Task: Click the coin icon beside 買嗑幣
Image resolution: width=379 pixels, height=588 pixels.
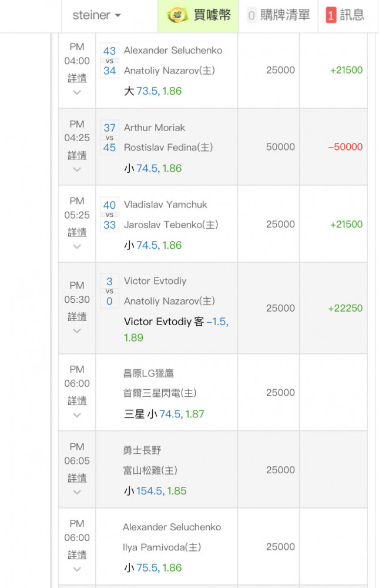Action: 177,15
